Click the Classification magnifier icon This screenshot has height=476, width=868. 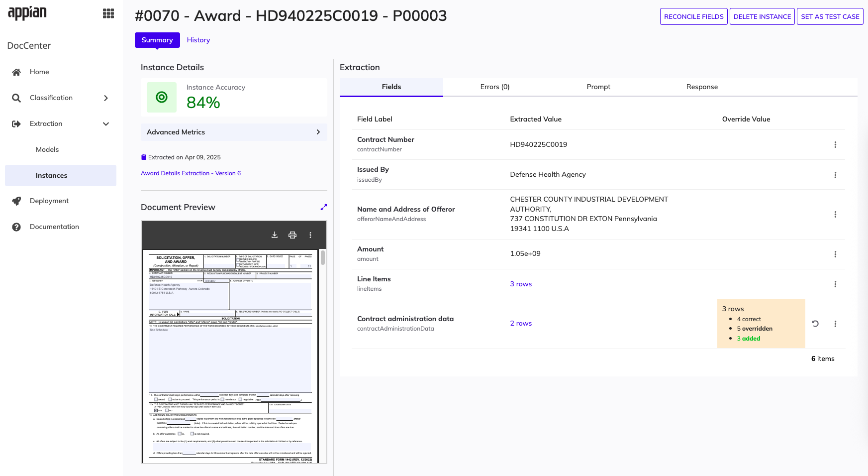click(x=16, y=98)
